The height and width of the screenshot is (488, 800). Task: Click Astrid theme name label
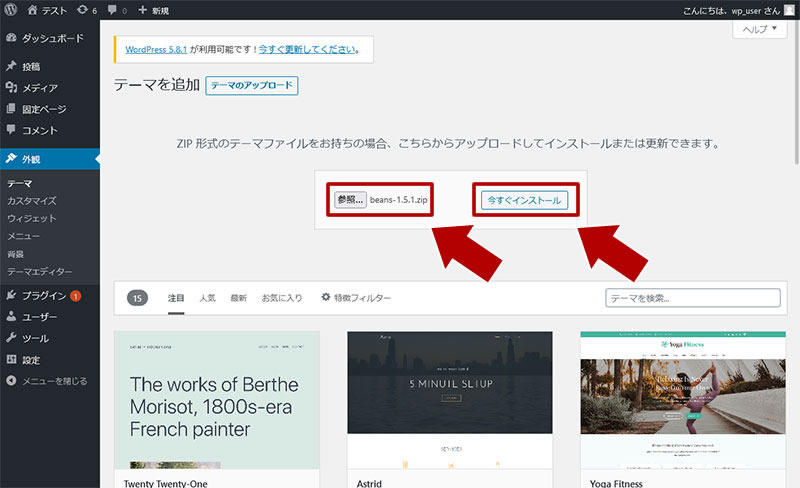(369, 483)
